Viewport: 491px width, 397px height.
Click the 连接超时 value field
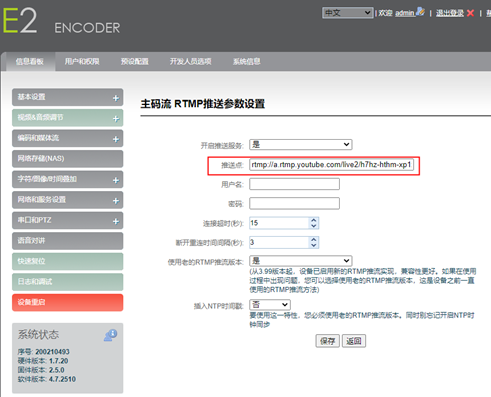click(x=279, y=223)
